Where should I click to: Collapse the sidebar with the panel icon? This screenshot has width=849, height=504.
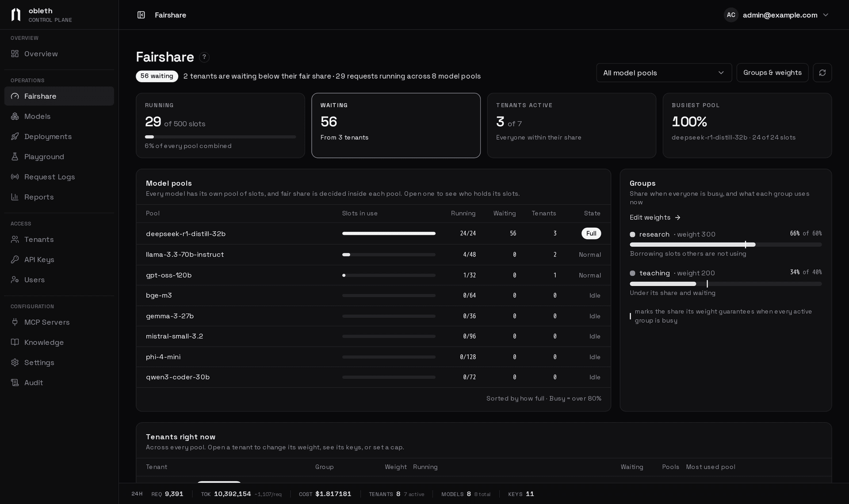[x=141, y=15]
